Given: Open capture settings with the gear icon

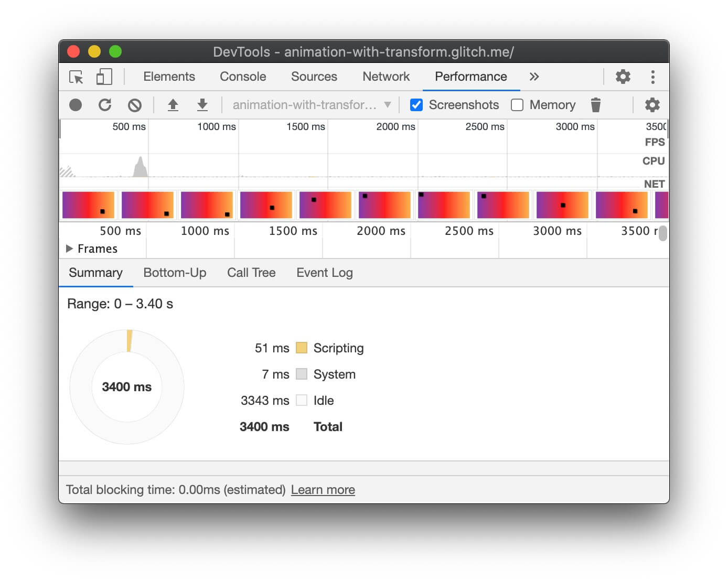Looking at the screenshot, I should point(652,105).
